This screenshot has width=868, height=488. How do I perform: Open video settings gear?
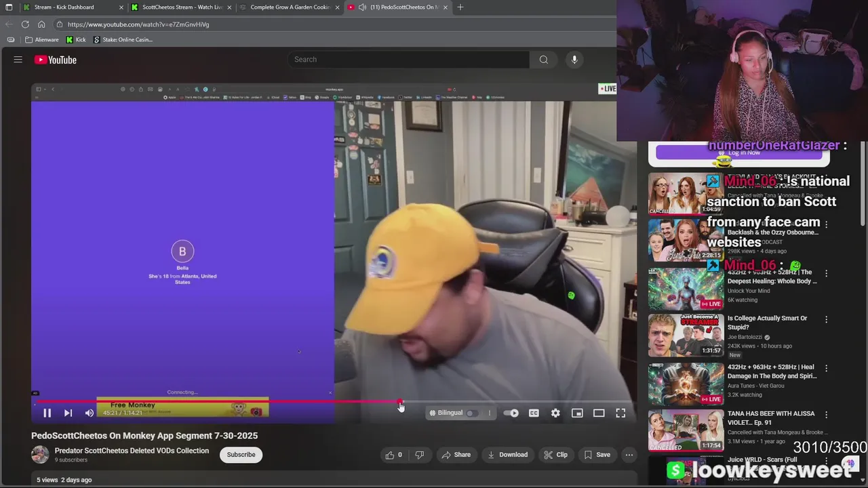click(x=555, y=413)
